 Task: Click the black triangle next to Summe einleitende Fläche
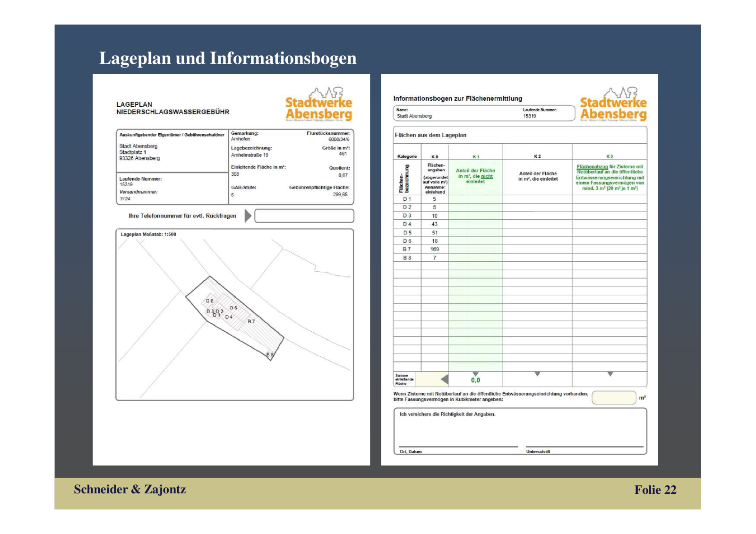tap(443, 378)
